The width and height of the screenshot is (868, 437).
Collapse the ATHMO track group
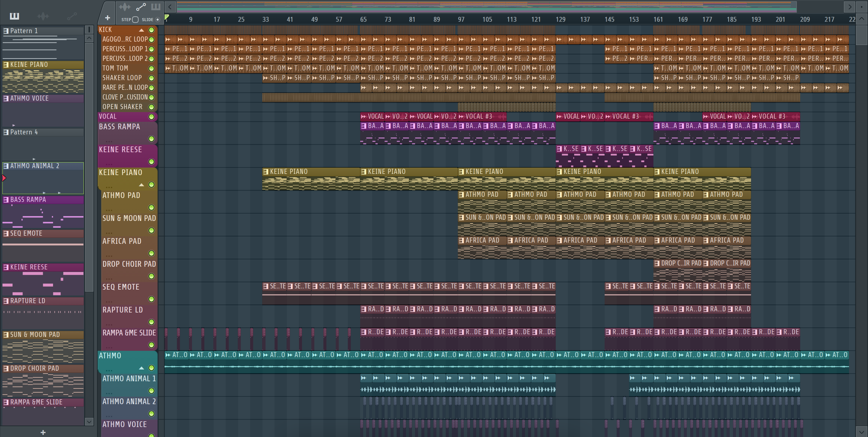coord(142,368)
